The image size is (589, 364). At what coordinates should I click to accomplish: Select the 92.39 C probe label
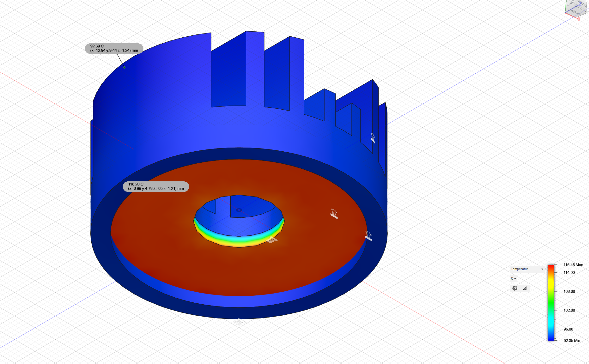point(114,48)
